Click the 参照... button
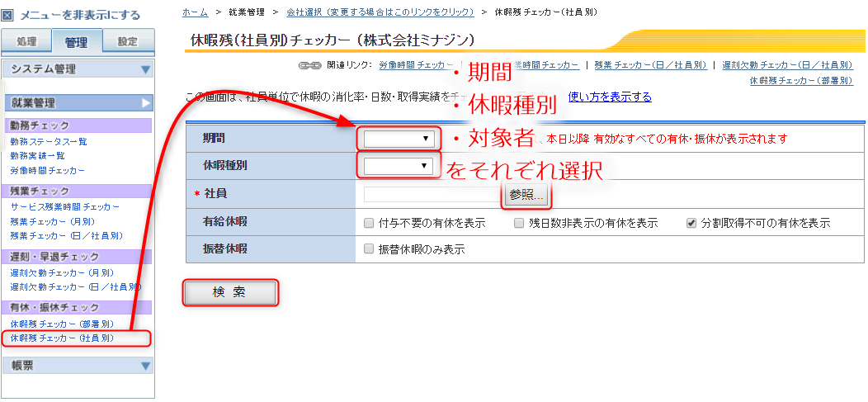This screenshot has width=868, height=402. point(526,196)
